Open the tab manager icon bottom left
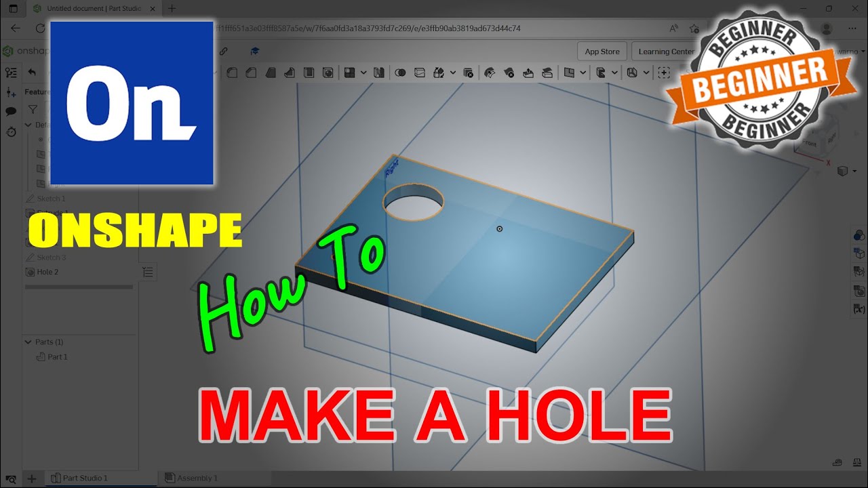 click(x=11, y=478)
